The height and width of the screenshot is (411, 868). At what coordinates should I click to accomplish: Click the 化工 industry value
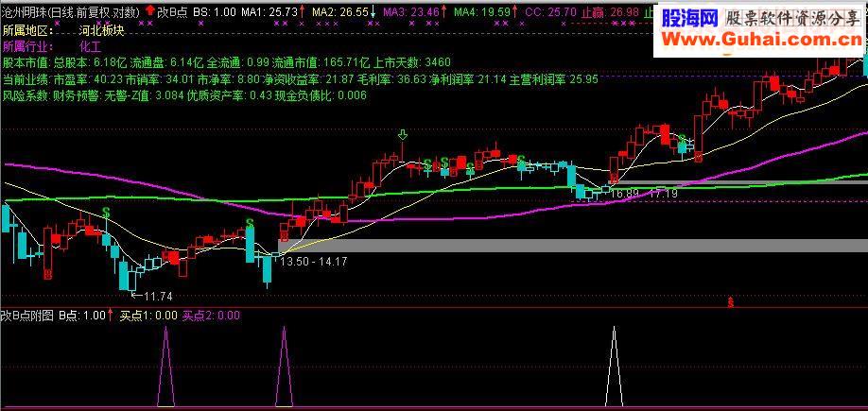pyautogui.click(x=91, y=46)
